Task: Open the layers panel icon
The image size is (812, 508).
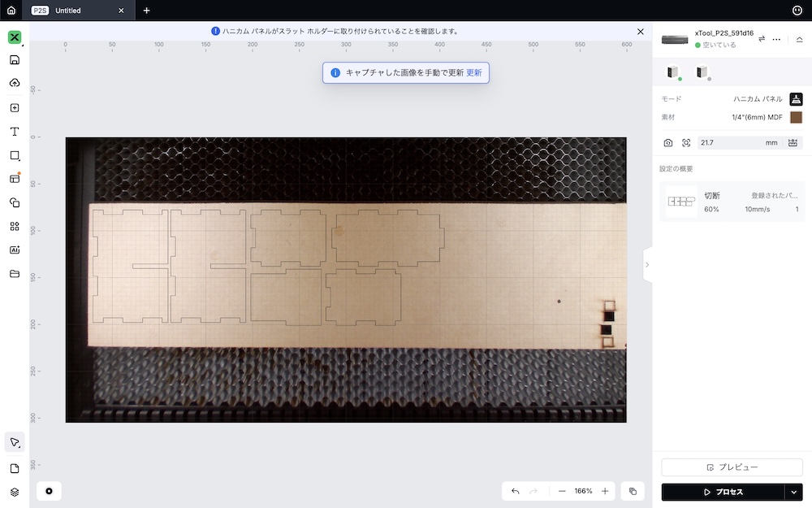Action: pyautogui.click(x=15, y=492)
